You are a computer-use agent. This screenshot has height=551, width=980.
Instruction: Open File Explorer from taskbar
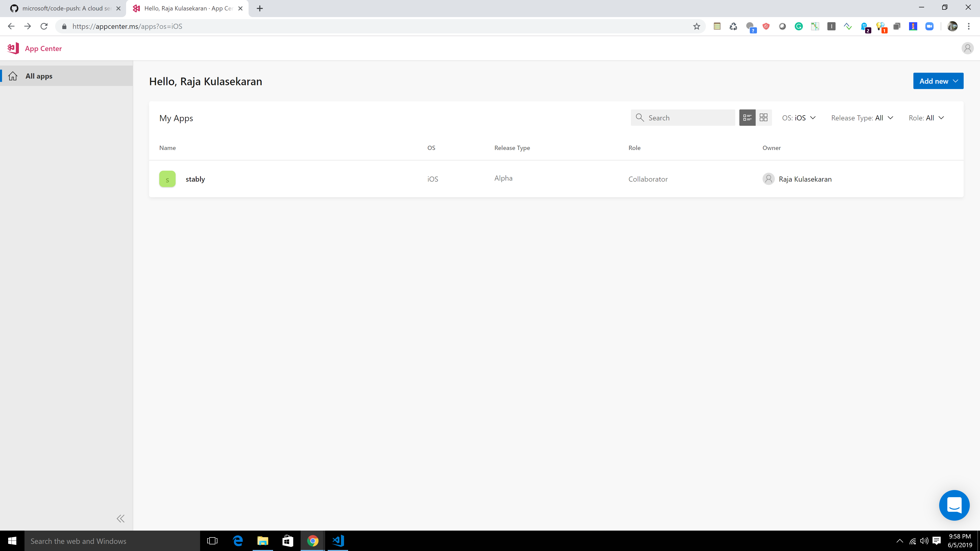tap(263, 541)
